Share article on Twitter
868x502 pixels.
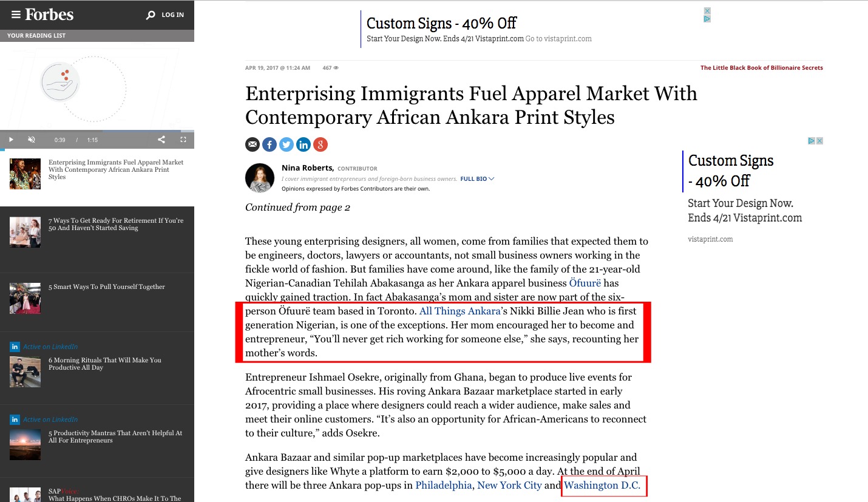[287, 144]
